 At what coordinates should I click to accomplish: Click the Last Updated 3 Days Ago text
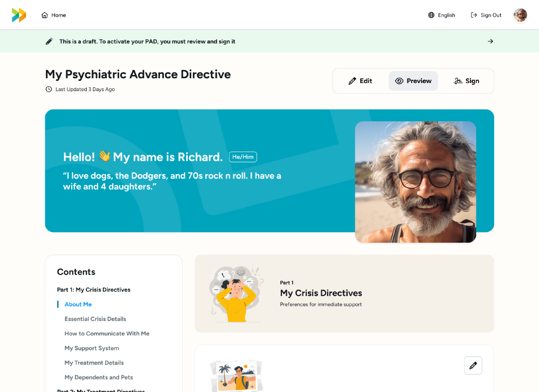tap(85, 90)
